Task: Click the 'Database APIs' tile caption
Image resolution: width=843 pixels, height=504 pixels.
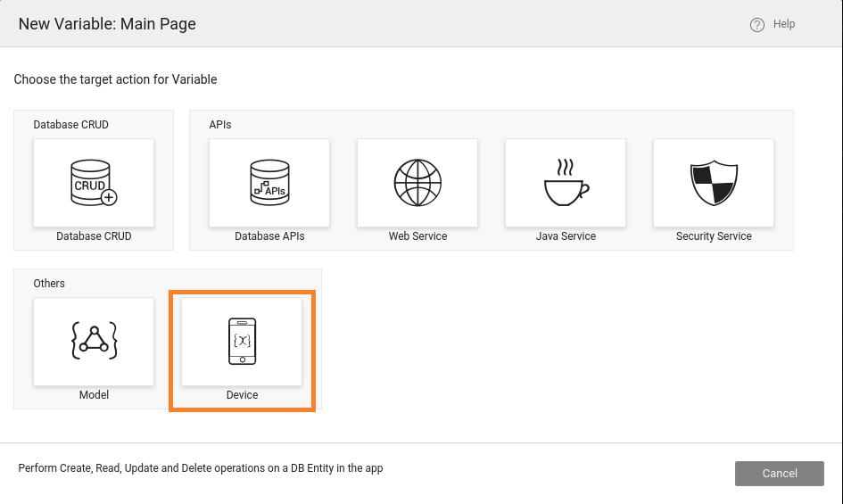Action: click(x=269, y=236)
